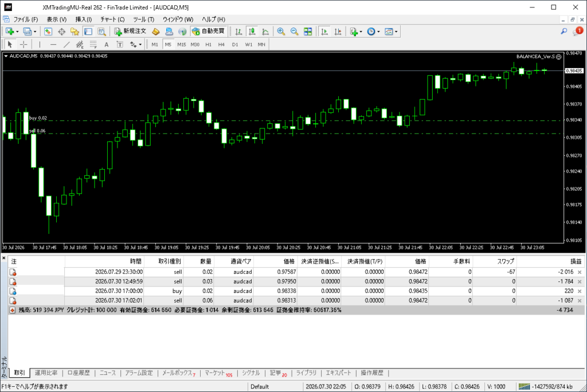Toggle the 自動売買 auto trading button
The width and height of the screenshot is (587, 392).
click(x=208, y=32)
